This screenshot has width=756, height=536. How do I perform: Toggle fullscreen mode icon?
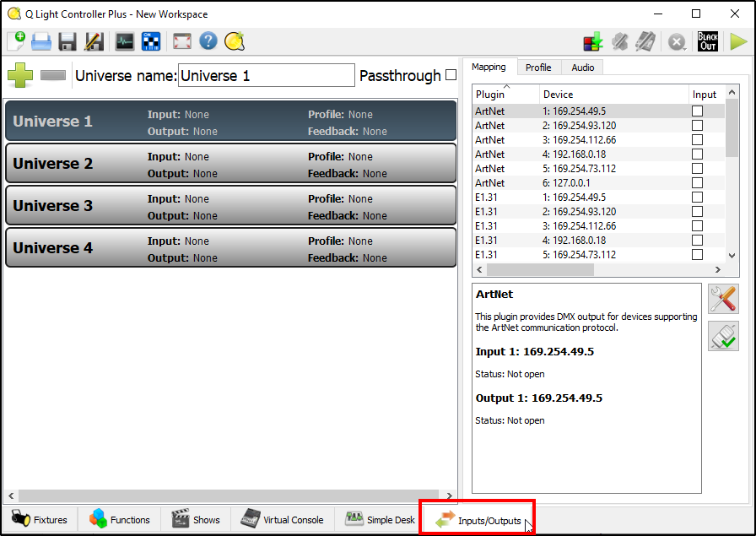(181, 41)
